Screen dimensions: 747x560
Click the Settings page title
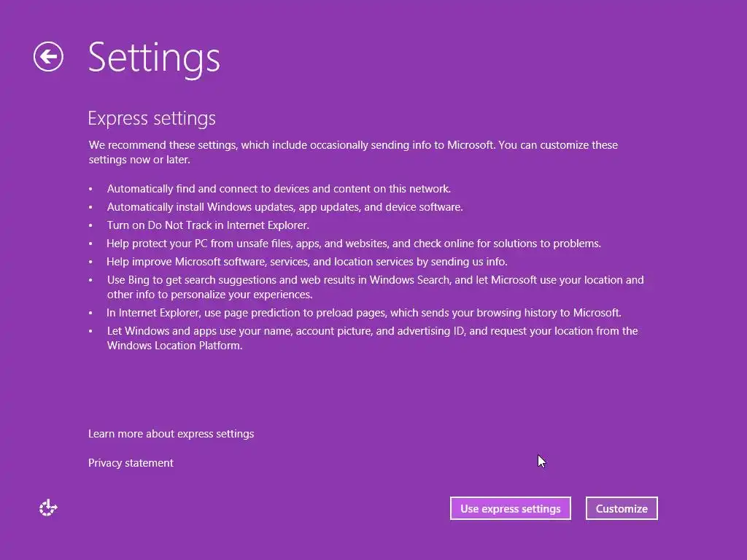pos(154,58)
